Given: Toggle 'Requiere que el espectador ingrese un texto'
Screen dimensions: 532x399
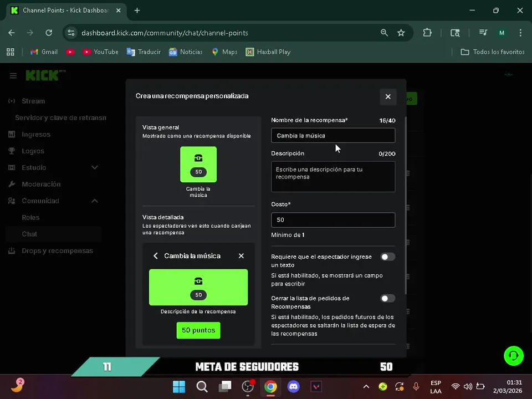Looking at the screenshot, I should coord(387,257).
